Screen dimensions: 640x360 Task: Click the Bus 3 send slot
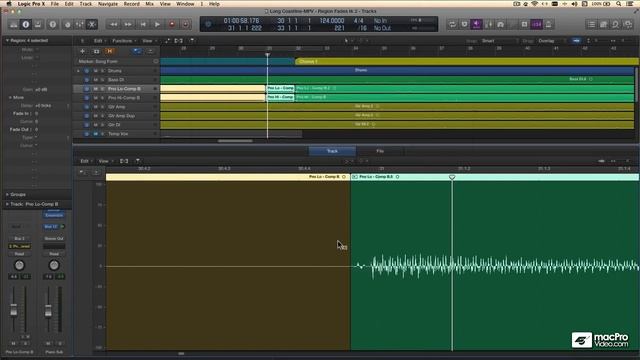tap(19, 239)
